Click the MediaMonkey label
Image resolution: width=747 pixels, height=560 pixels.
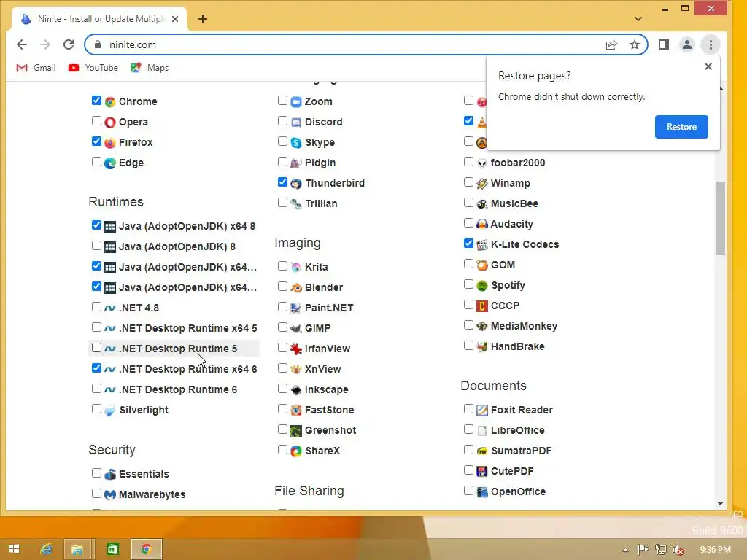click(524, 326)
